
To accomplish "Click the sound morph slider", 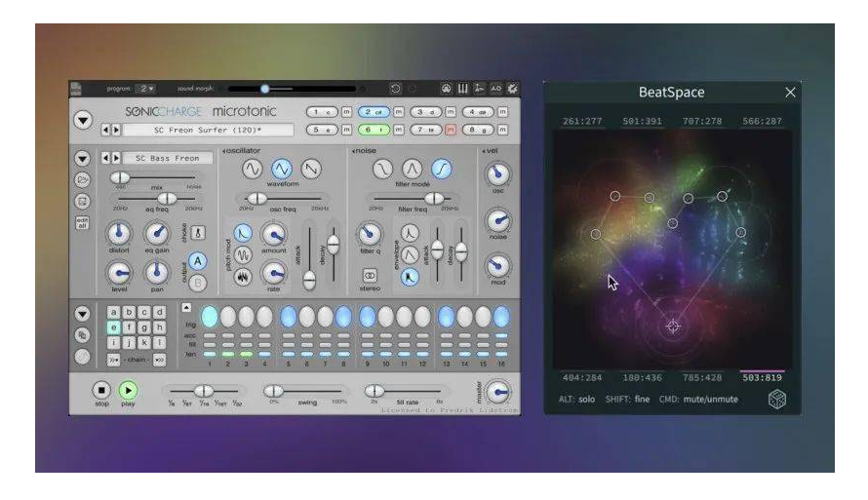I will coord(293,89).
